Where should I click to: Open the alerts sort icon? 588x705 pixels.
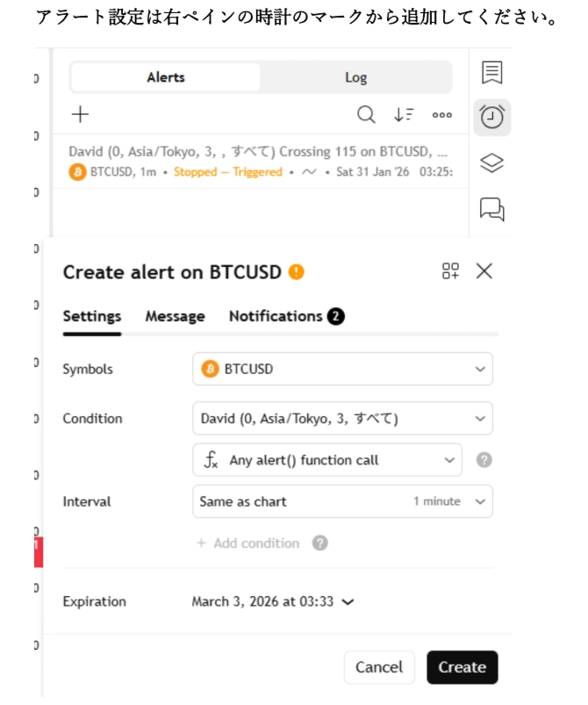[x=404, y=114]
